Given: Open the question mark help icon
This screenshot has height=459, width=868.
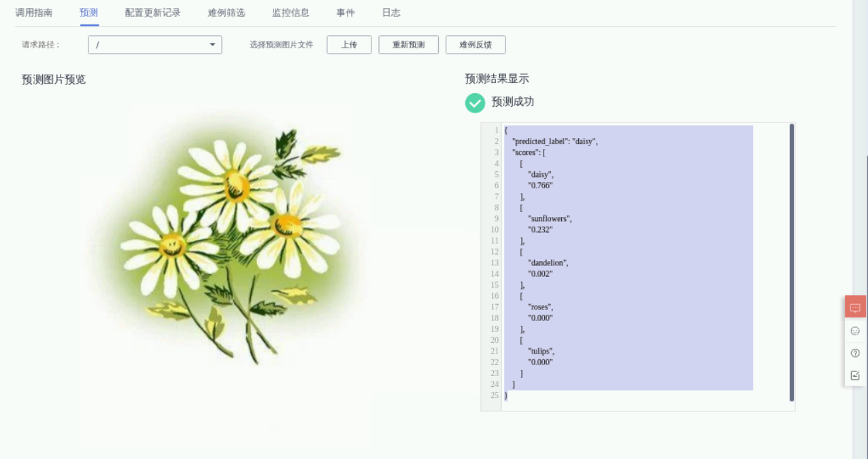Looking at the screenshot, I should click(x=855, y=353).
